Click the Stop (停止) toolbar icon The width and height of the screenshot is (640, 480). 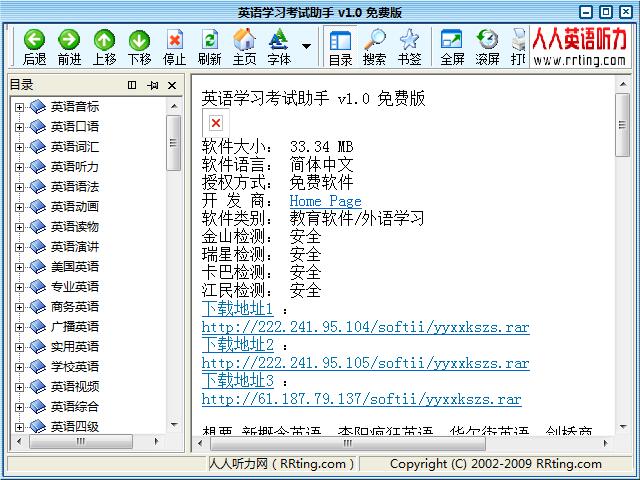click(x=175, y=40)
